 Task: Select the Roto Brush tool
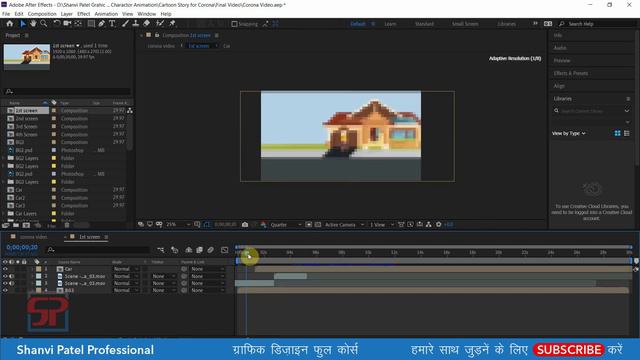coord(160,24)
